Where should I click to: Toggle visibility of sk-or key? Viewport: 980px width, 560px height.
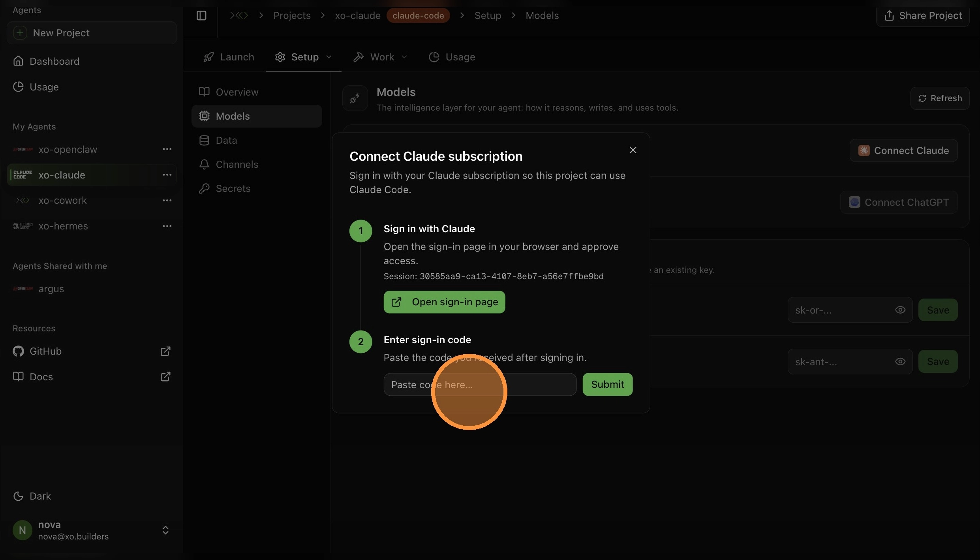[900, 310]
